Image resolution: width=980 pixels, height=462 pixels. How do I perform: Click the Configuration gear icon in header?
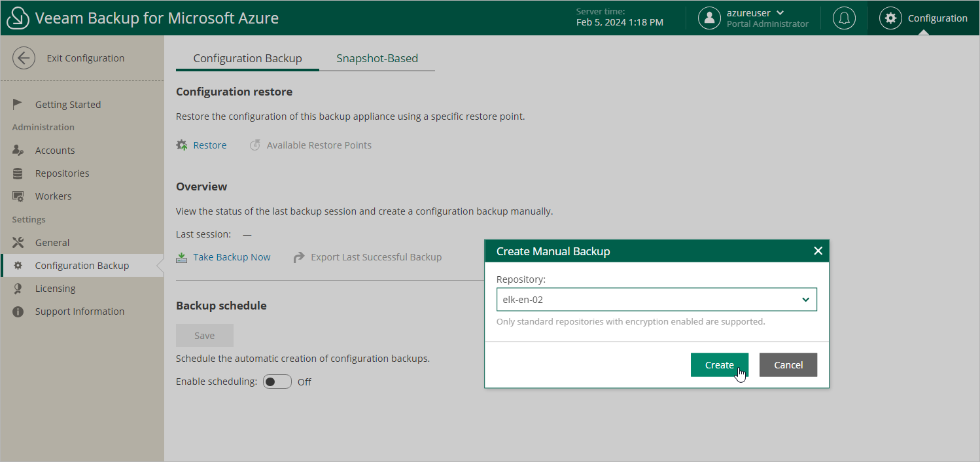pyautogui.click(x=890, y=18)
